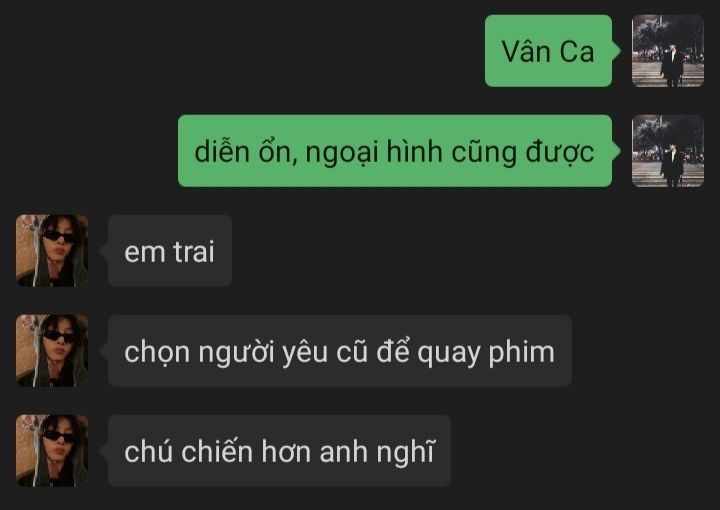Click the word 'chiến' in the last message
The image size is (720, 510).
217,451
